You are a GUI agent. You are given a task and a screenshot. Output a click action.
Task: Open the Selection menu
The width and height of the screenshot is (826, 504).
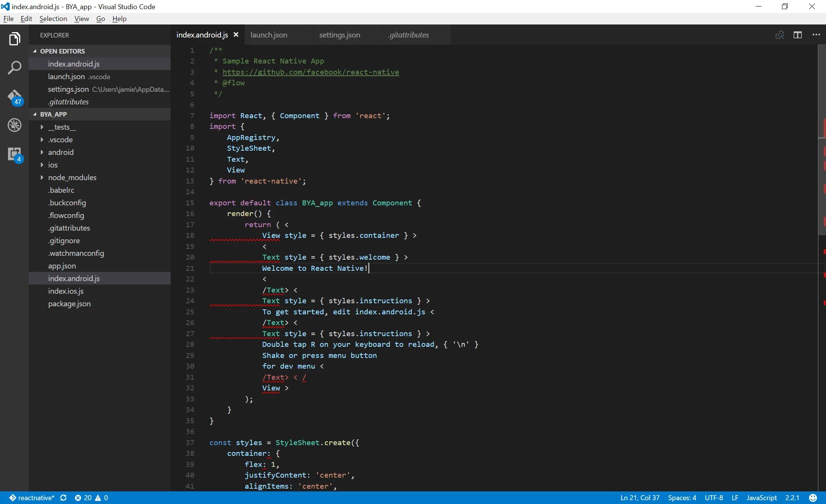(53, 19)
